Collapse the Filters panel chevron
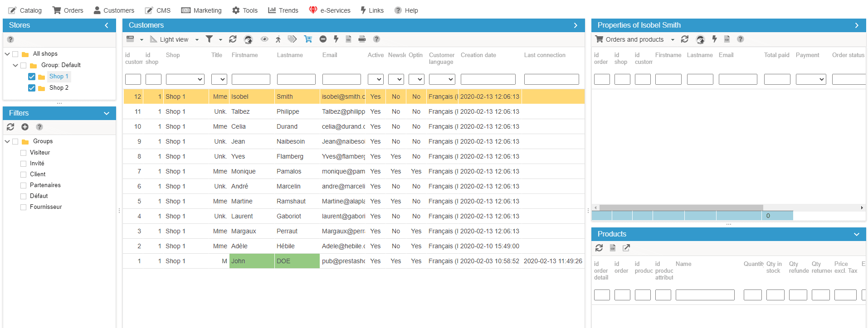This screenshot has height=328, width=868. (x=107, y=113)
